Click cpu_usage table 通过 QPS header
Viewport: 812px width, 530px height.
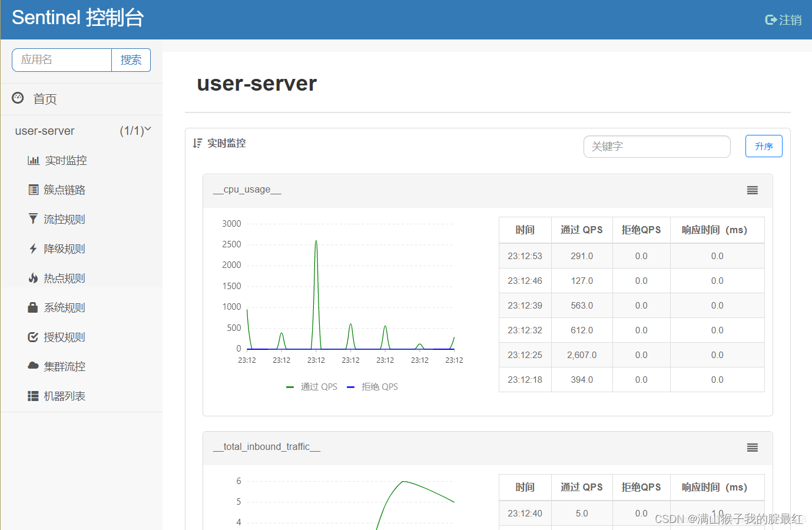click(x=582, y=230)
